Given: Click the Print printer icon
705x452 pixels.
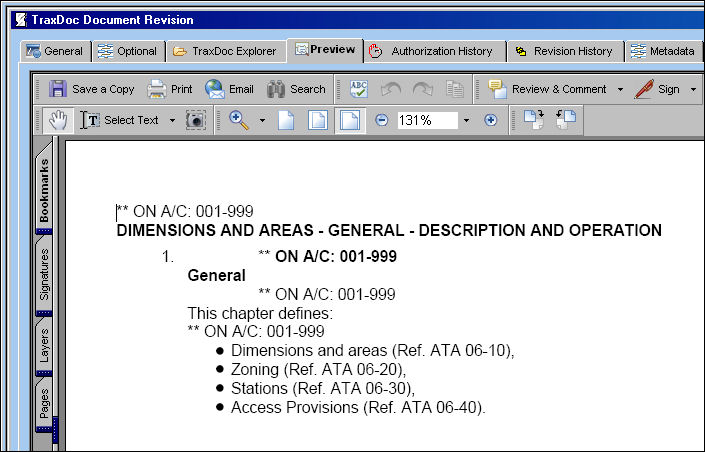Looking at the screenshot, I should (x=156, y=89).
